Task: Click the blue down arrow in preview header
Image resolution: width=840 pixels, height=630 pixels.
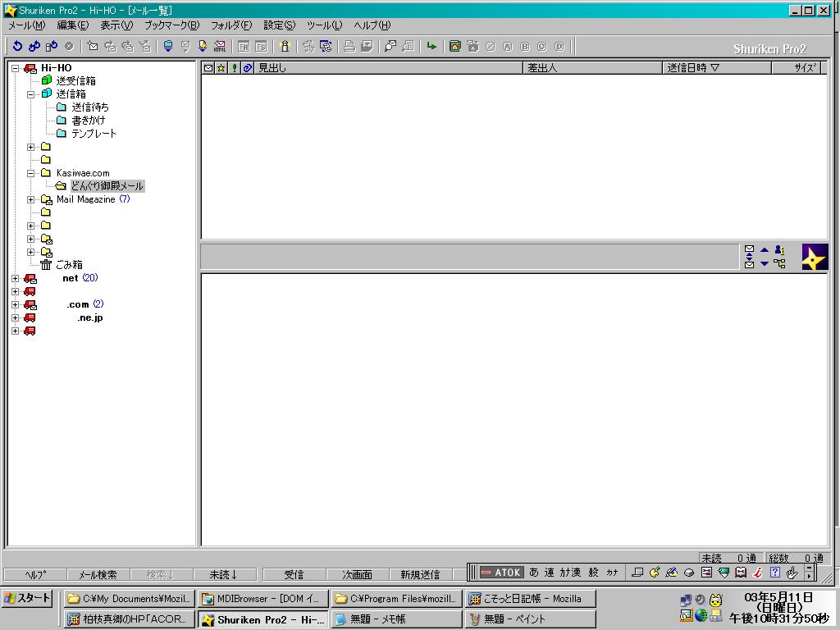Action: click(765, 263)
